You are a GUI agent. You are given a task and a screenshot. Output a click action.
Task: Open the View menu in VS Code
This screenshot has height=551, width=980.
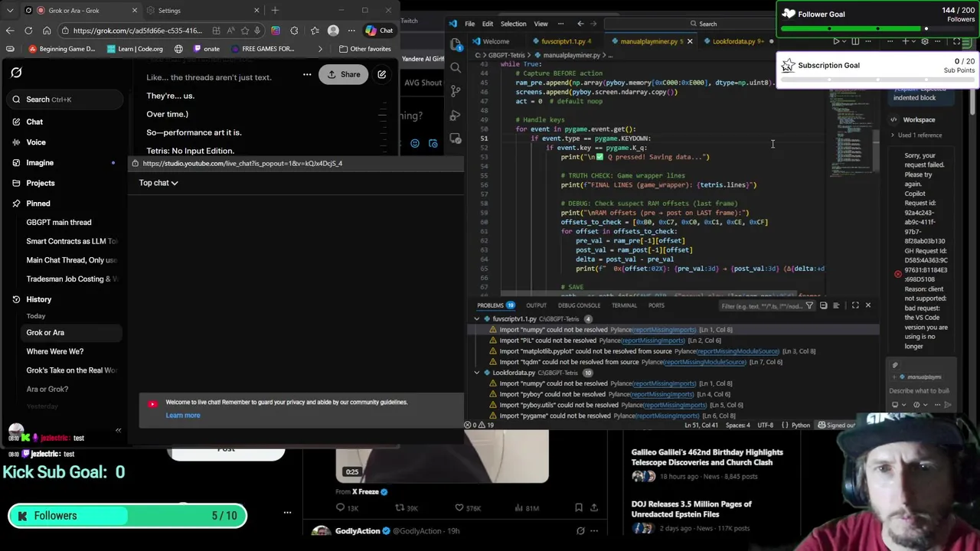(541, 24)
